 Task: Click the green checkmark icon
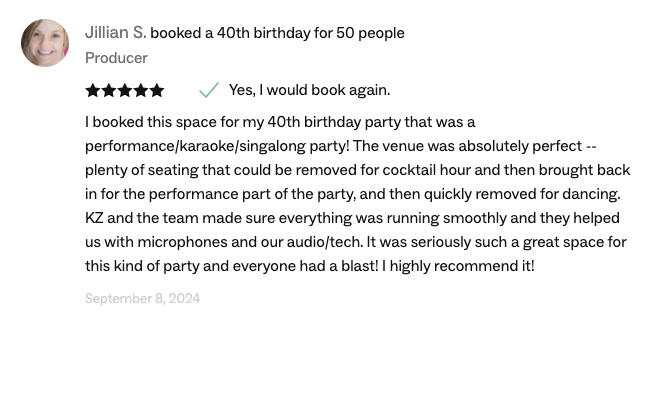(x=208, y=90)
